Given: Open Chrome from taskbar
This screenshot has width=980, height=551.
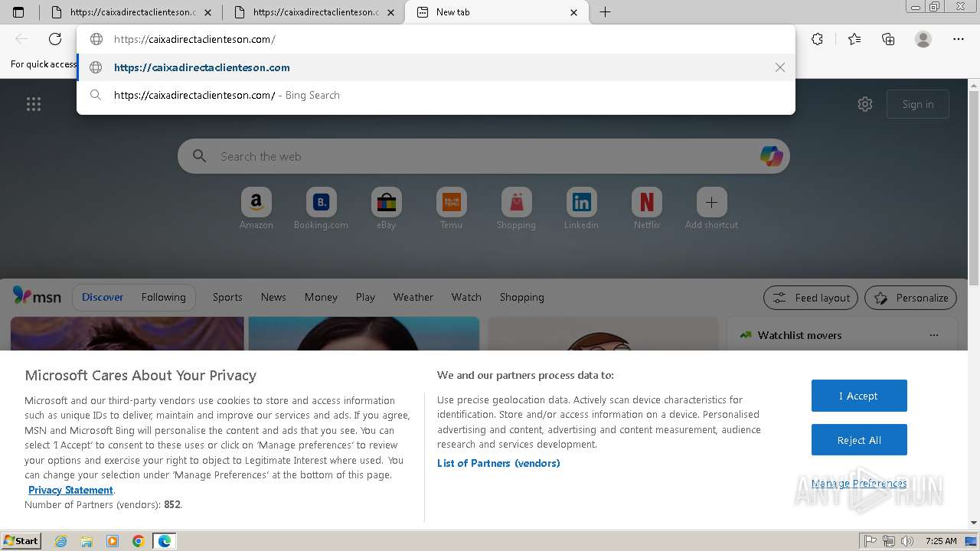Looking at the screenshot, I should pyautogui.click(x=139, y=541).
